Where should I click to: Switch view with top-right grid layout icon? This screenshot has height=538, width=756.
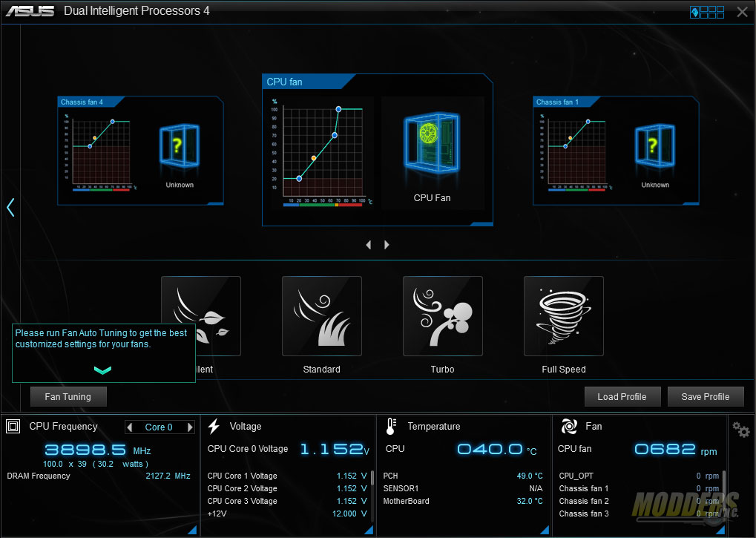pyautogui.click(x=707, y=12)
